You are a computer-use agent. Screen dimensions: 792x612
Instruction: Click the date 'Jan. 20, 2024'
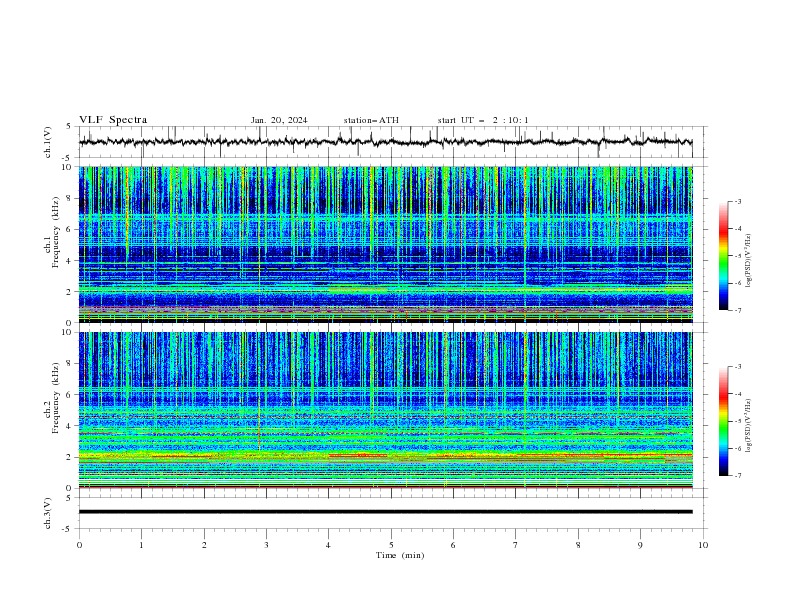point(279,120)
